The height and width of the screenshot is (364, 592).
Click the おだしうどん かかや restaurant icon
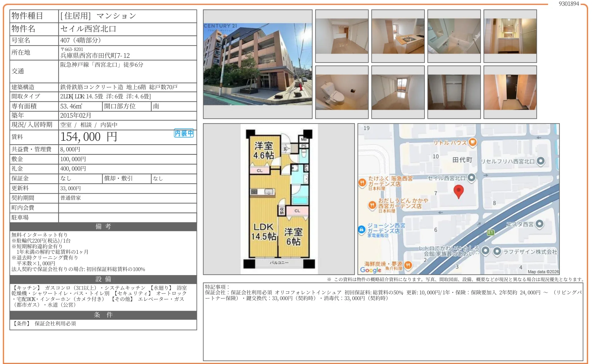tap(372, 205)
